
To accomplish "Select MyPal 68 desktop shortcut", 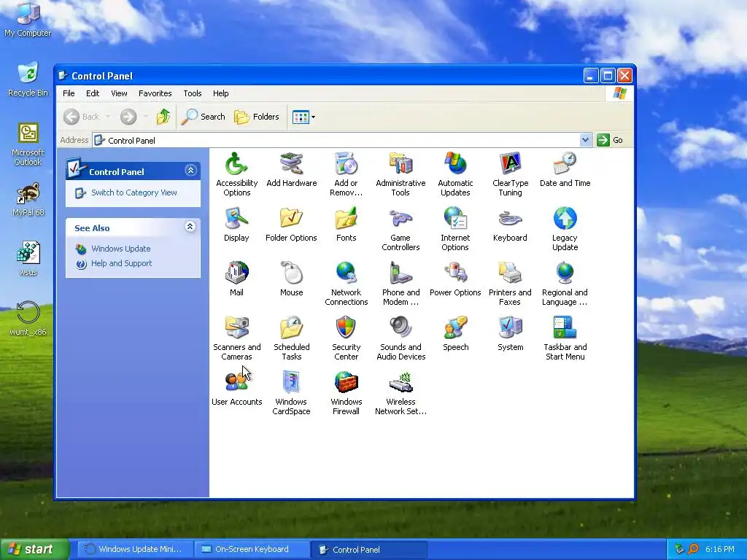I will point(28,200).
